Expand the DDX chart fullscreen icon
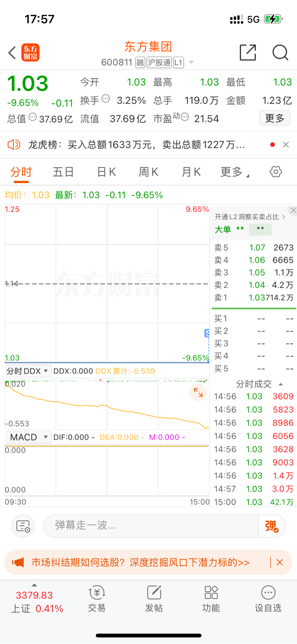297x644 pixels. tap(198, 392)
